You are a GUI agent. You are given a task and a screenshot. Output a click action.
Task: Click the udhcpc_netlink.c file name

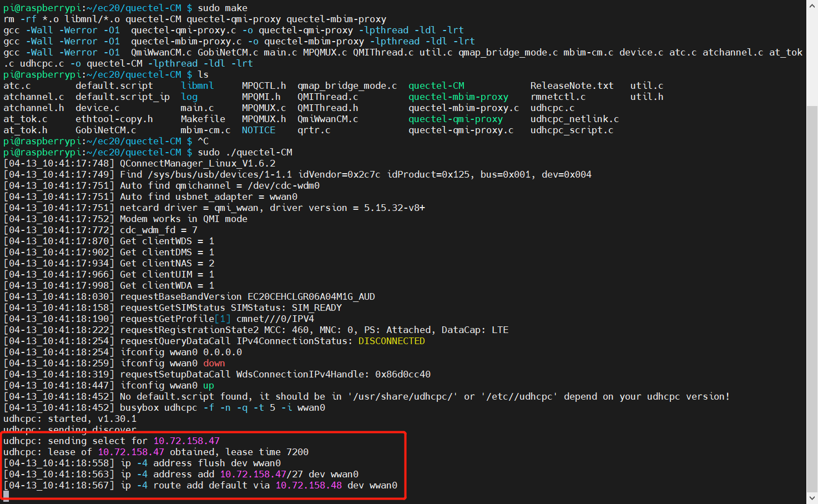pyautogui.click(x=575, y=119)
